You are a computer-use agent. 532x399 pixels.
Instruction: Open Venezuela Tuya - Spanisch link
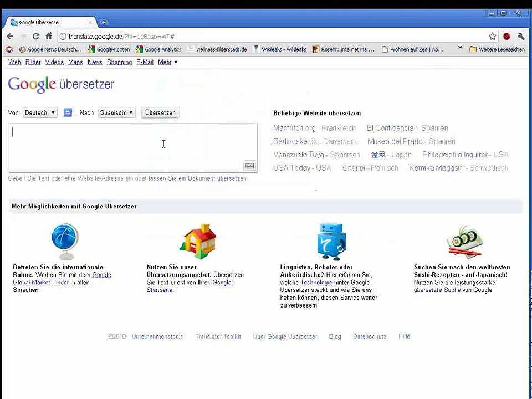316,155
